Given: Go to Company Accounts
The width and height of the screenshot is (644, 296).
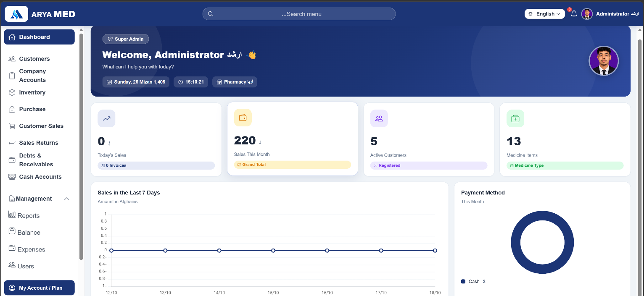Looking at the screenshot, I should 40,76.
